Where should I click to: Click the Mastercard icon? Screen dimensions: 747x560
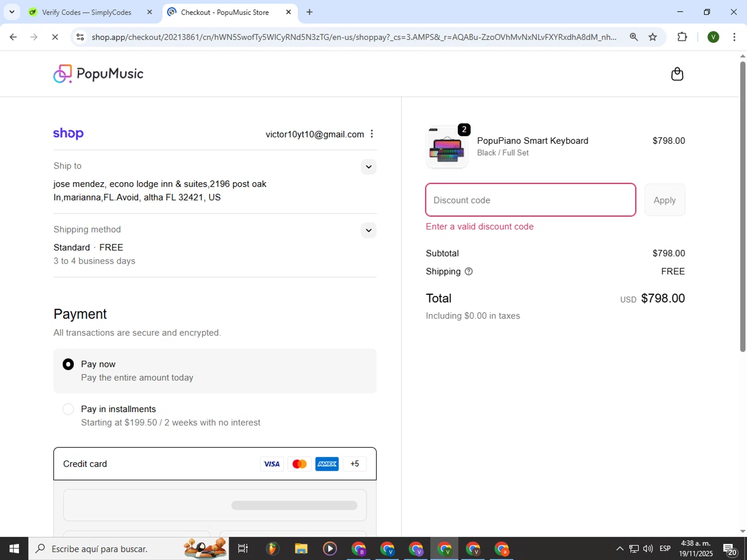299,464
